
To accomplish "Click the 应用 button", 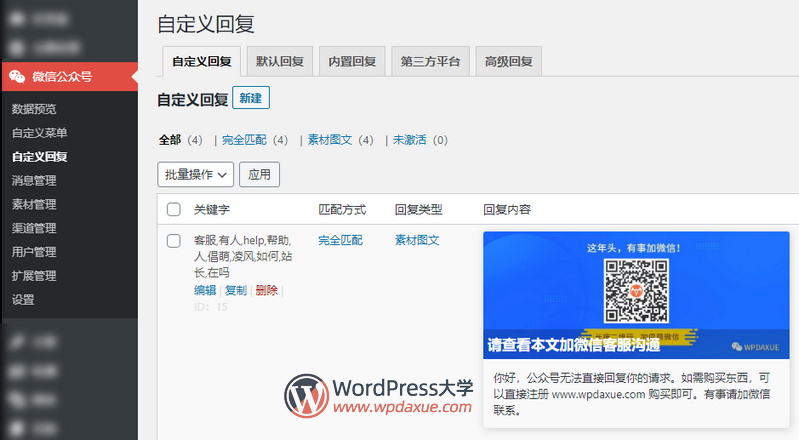I will 259,174.
